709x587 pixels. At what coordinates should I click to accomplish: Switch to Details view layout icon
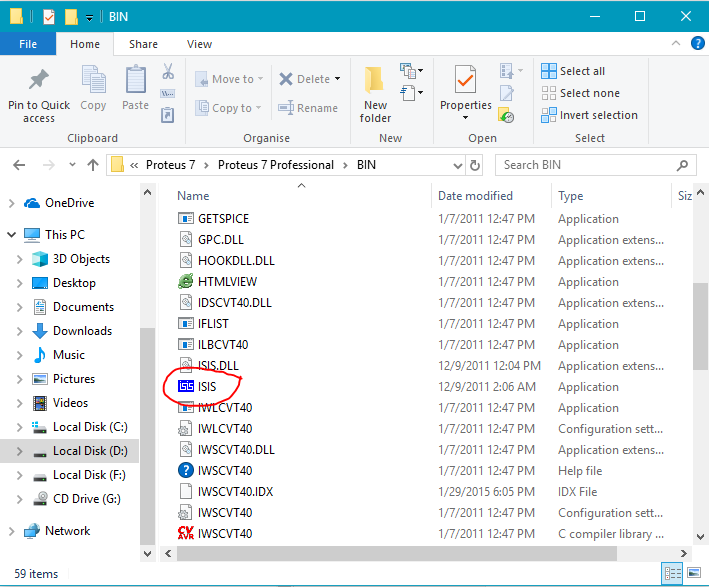click(x=672, y=573)
